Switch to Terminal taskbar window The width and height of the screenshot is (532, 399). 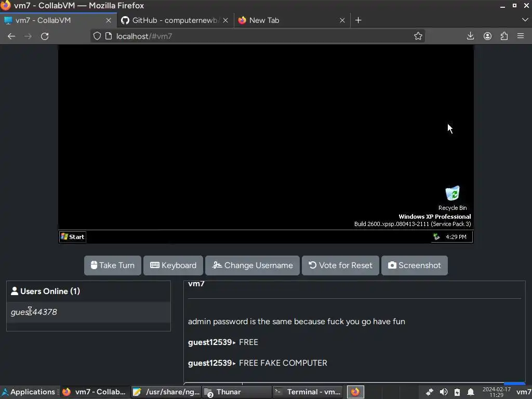pyautogui.click(x=308, y=392)
